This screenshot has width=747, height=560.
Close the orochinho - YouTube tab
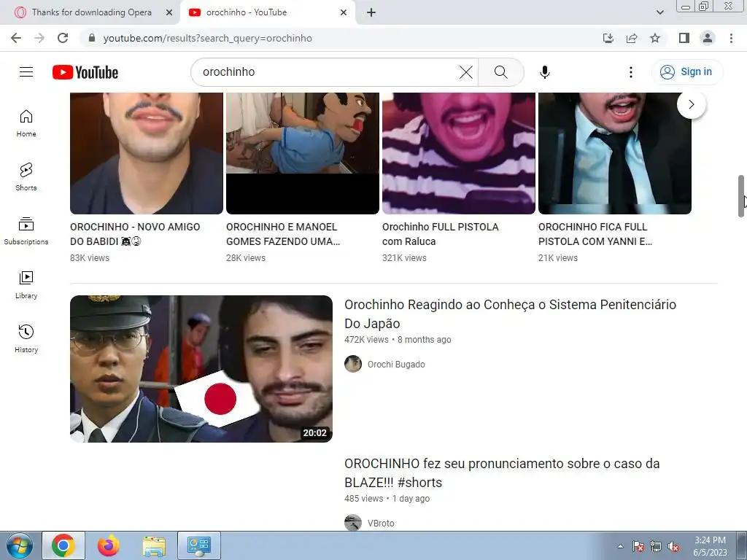[344, 13]
